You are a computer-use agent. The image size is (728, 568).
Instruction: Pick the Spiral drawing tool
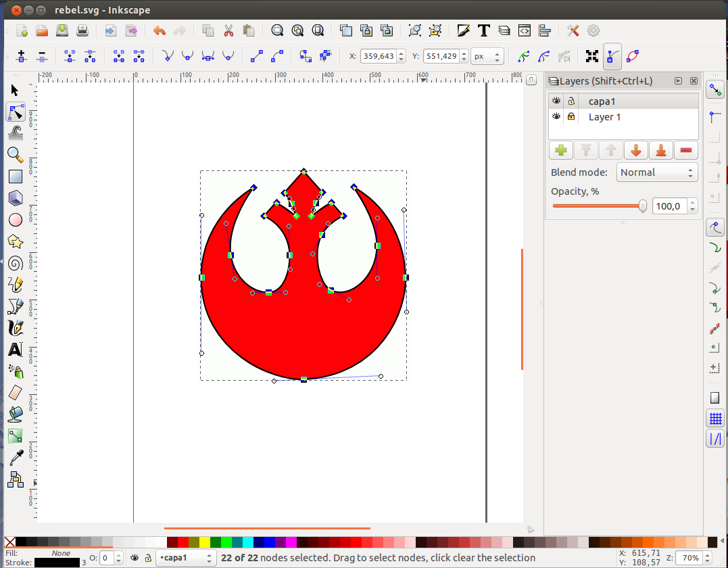(x=15, y=263)
